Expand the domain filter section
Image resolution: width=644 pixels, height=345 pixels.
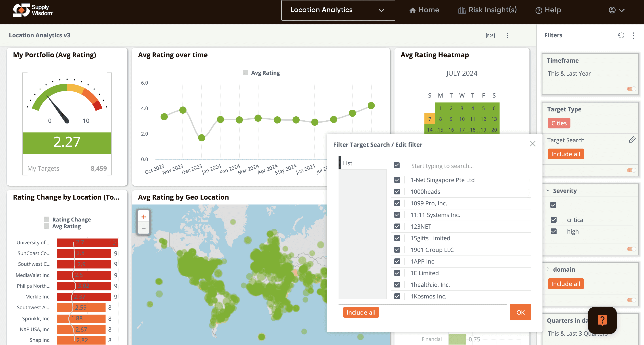tap(548, 269)
